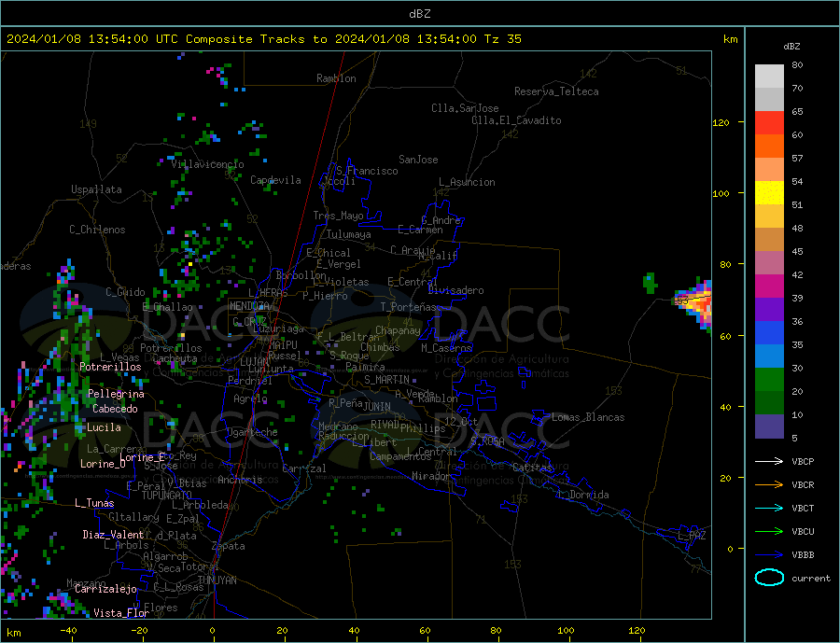This screenshot has width=840, height=643.
Task: Click the Carrizal label
Action: click(304, 468)
